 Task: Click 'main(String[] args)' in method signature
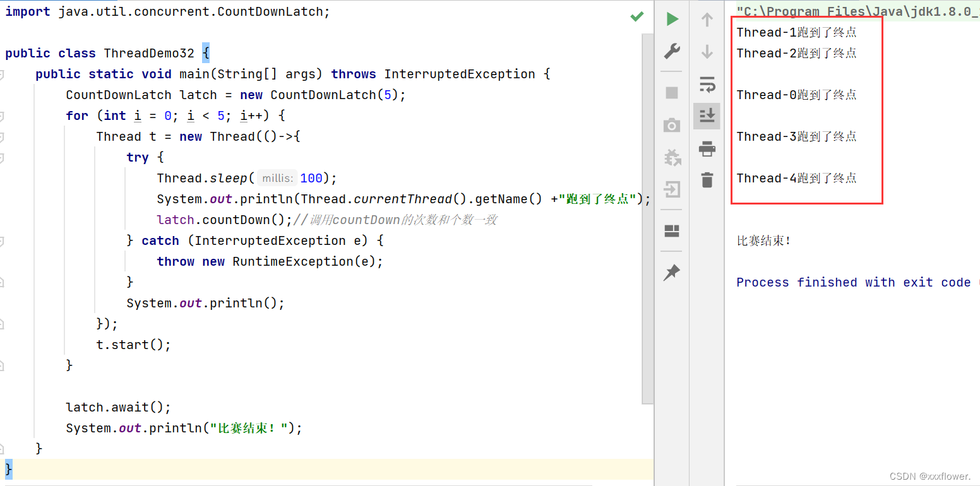(x=251, y=74)
